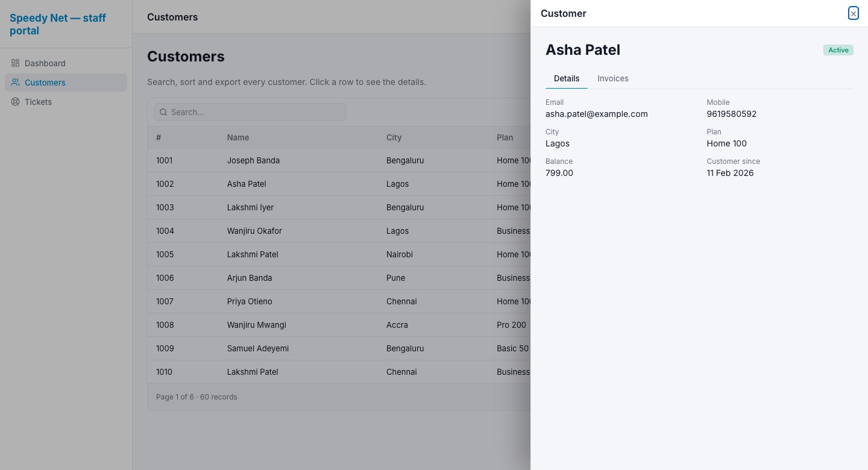This screenshot has height=470, width=868.
Task: Sort by the # column header
Action: click(159, 137)
